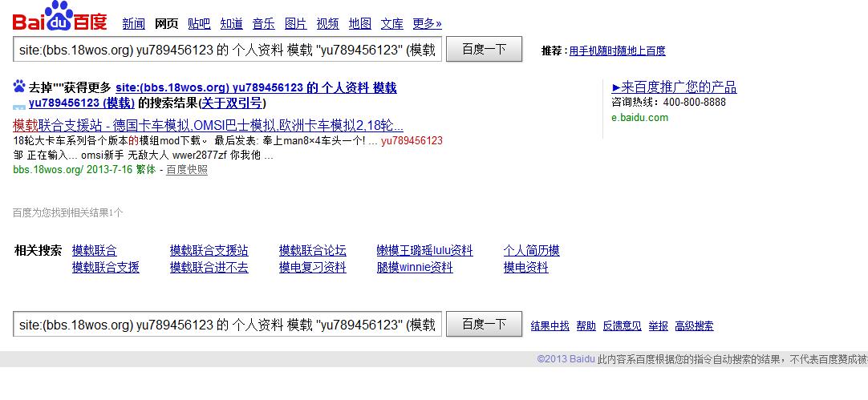Click the bottom 百度一下 button
The width and height of the screenshot is (868, 400).
point(484,324)
